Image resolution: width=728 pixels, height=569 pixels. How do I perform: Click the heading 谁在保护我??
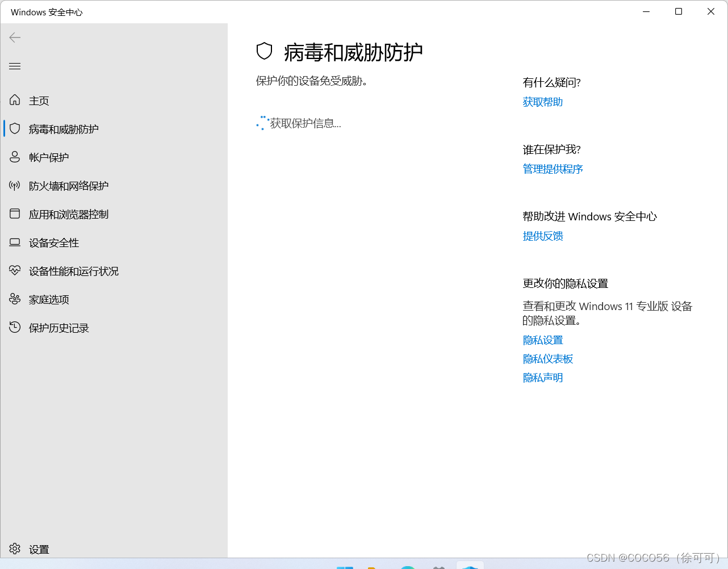[551, 150]
